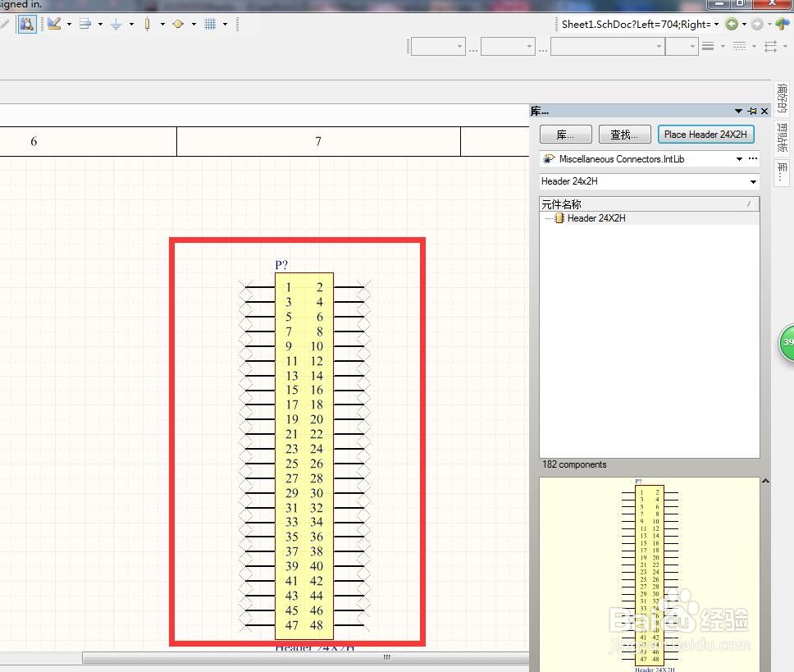Viewport: 794px width, 672px height.
Task: Click the '182 components' count text
Action: click(x=574, y=464)
